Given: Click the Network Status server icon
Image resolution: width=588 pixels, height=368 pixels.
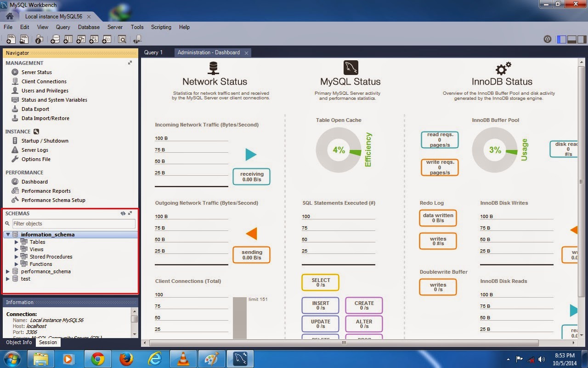Looking at the screenshot, I should click(213, 68).
